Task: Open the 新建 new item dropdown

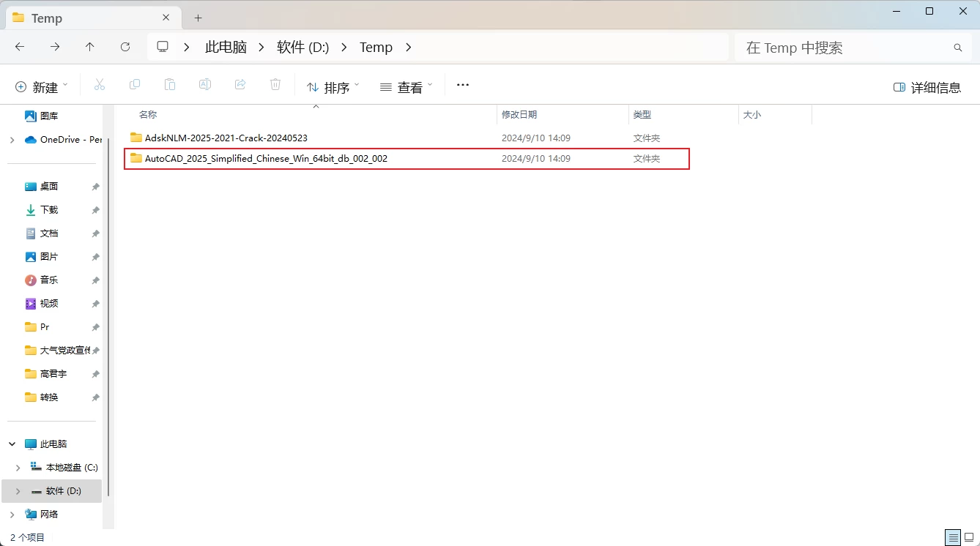Action: coord(42,86)
